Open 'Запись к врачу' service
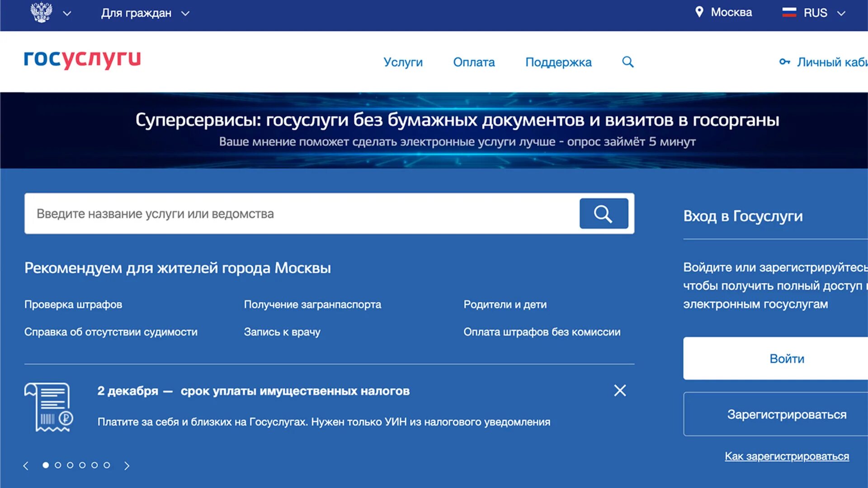 [282, 332]
